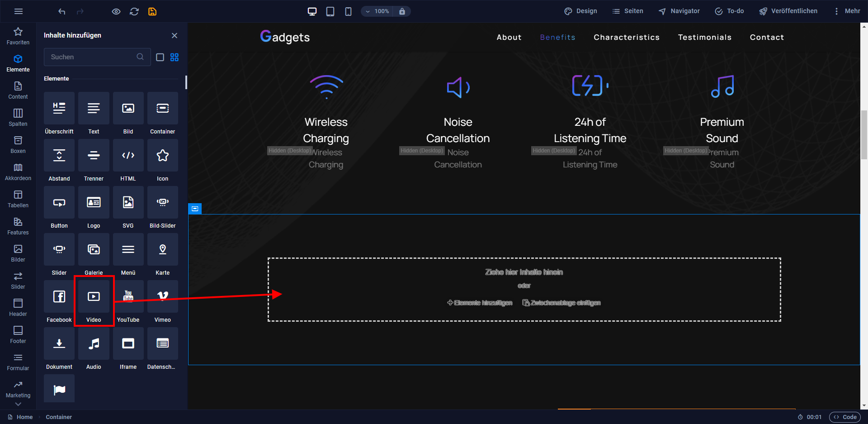Open the 100% zoom dropdown
The height and width of the screenshot is (424, 868).
(377, 11)
